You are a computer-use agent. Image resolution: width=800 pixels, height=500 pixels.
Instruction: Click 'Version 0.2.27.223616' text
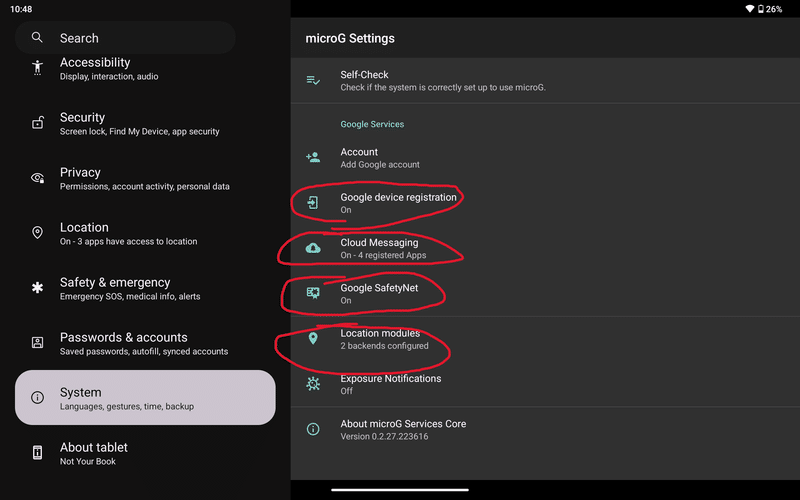pos(384,436)
